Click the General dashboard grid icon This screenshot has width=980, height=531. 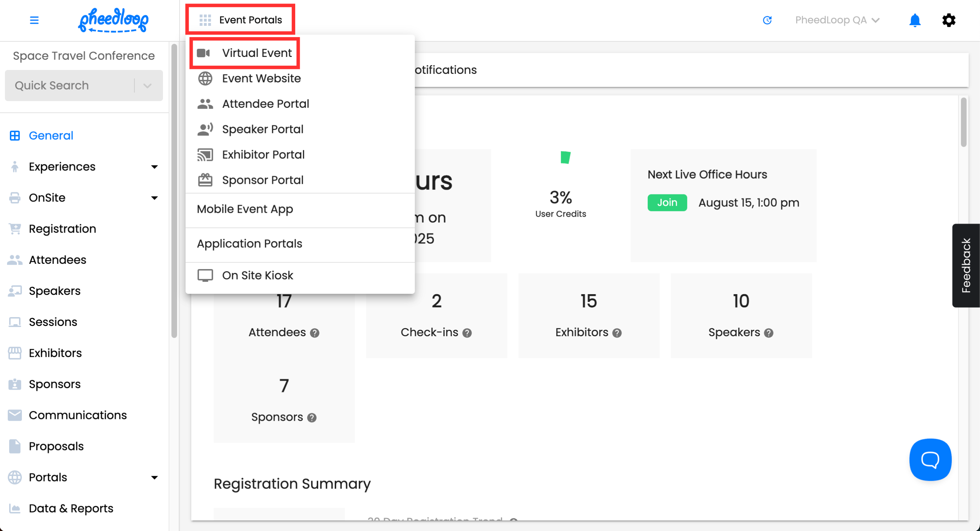pyautogui.click(x=14, y=136)
